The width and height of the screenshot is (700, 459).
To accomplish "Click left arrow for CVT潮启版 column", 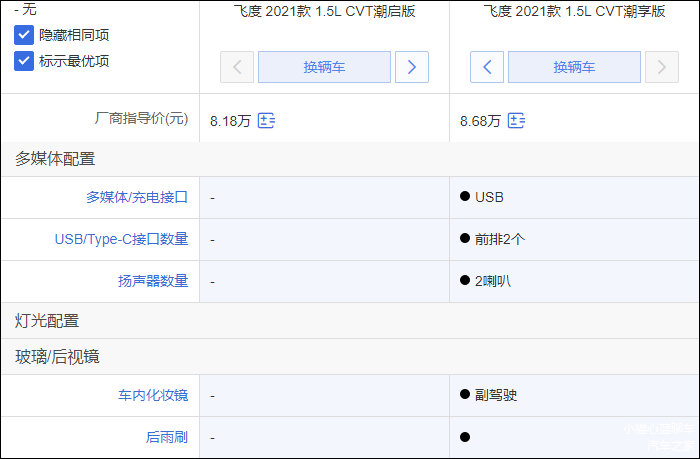I will pyautogui.click(x=237, y=67).
